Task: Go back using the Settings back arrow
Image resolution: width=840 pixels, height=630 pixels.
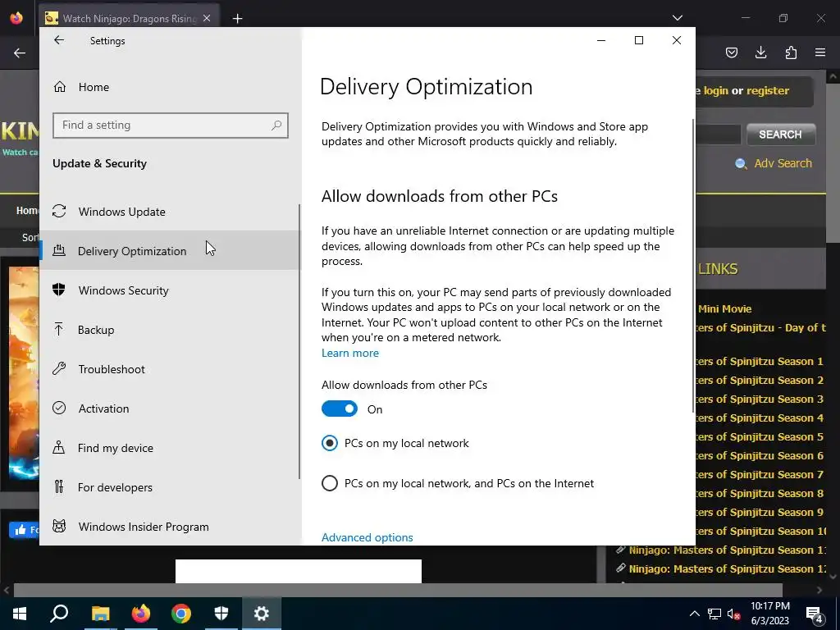Action: coord(59,40)
